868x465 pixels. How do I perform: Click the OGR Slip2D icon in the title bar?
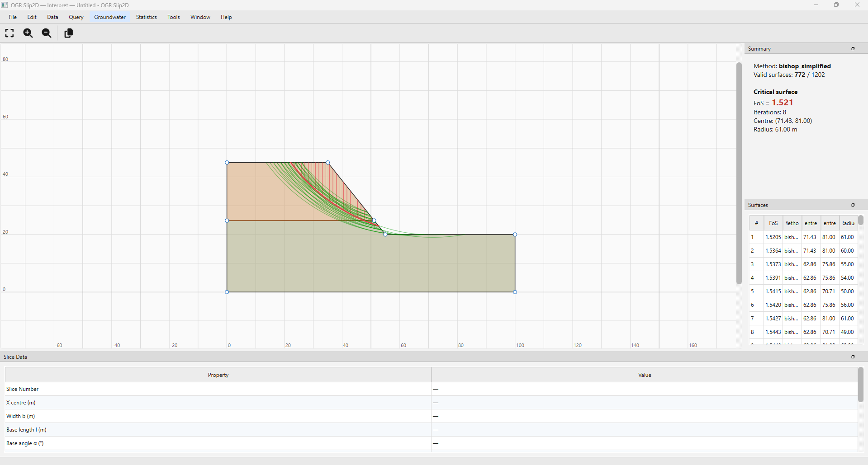[5, 5]
